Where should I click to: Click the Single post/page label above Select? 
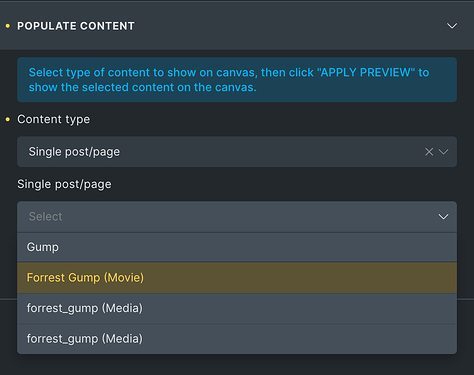[64, 184]
